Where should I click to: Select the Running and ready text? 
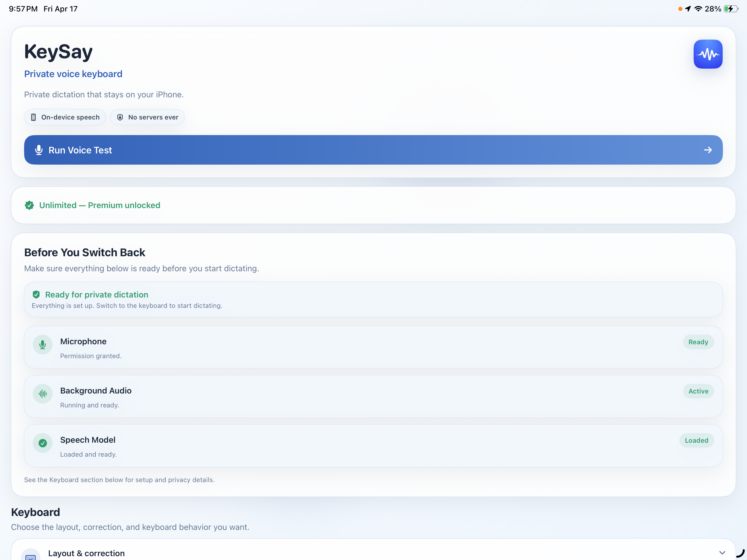89,405
